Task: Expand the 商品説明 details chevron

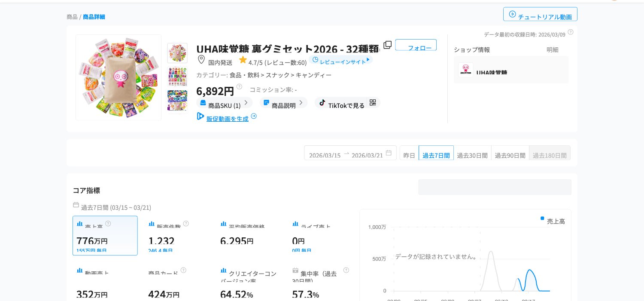Action: 301,103
